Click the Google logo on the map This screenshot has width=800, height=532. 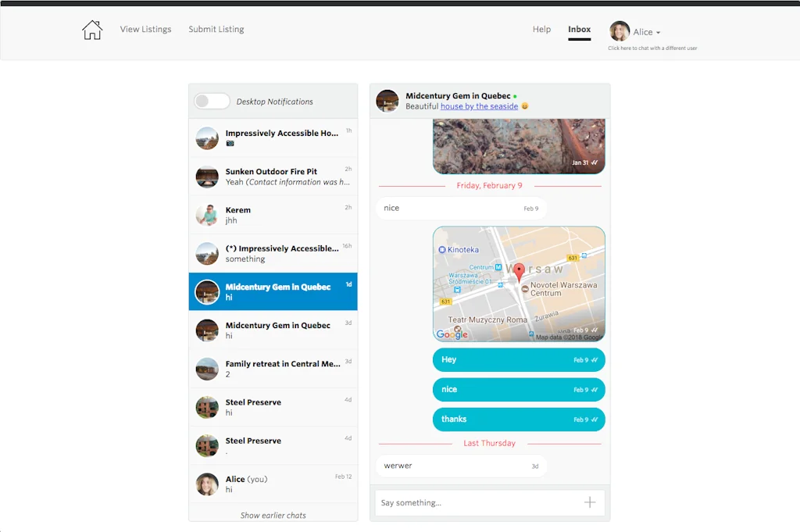coord(451,334)
